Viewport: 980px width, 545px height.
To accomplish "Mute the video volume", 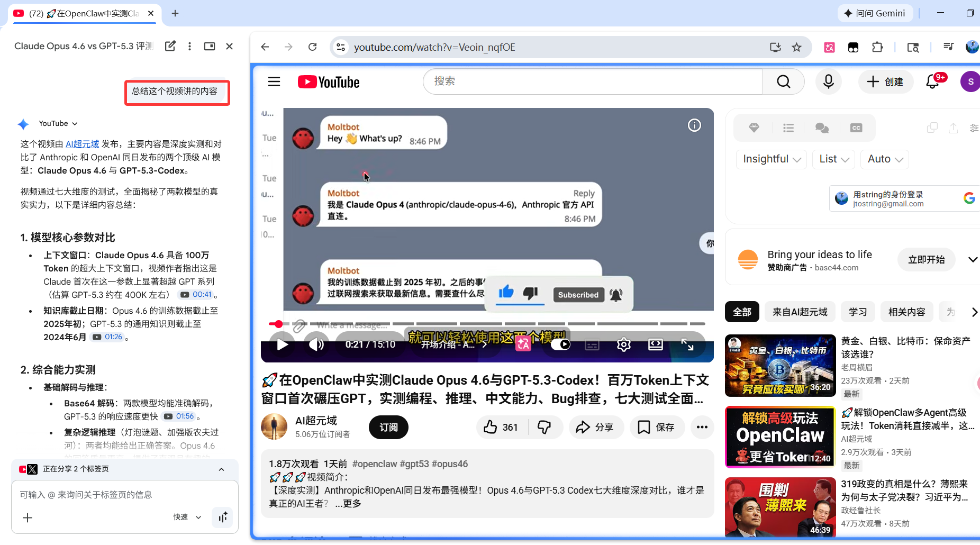I will pos(316,345).
